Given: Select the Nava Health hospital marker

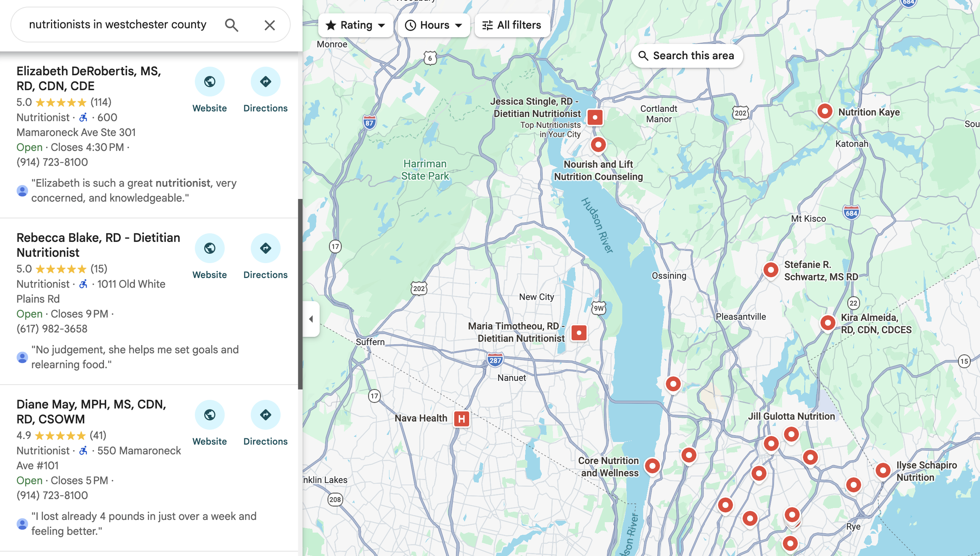Looking at the screenshot, I should coord(461,419).
